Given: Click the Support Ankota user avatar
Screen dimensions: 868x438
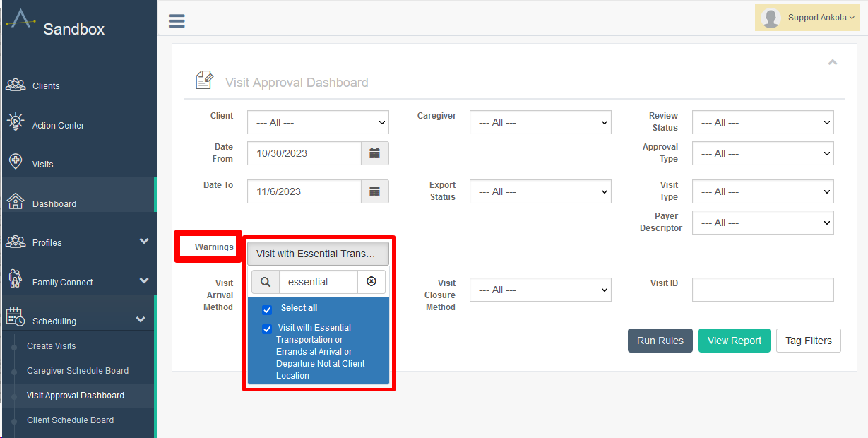Looking at the screenshot, I should click(x=771, y=18).
